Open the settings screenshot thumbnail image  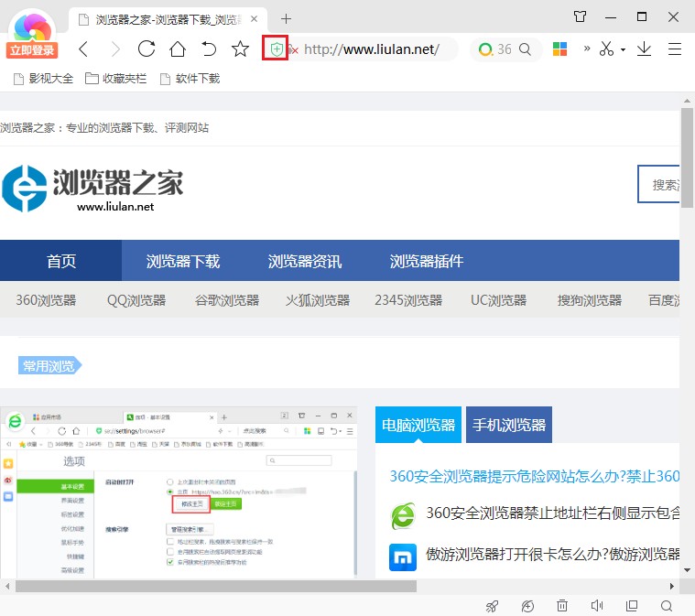click(x=179, y=492)
